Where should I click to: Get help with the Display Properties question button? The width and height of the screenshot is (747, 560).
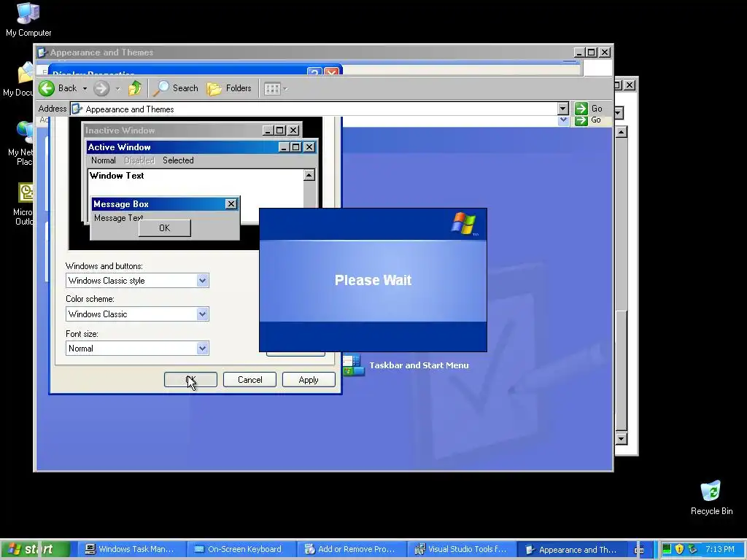click(314, 72)
